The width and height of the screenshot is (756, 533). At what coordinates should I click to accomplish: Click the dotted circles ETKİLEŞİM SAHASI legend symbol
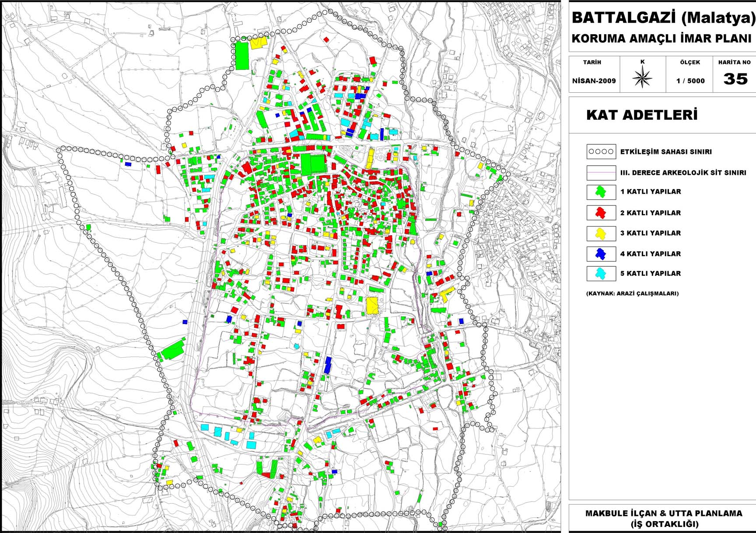[601, 152]
